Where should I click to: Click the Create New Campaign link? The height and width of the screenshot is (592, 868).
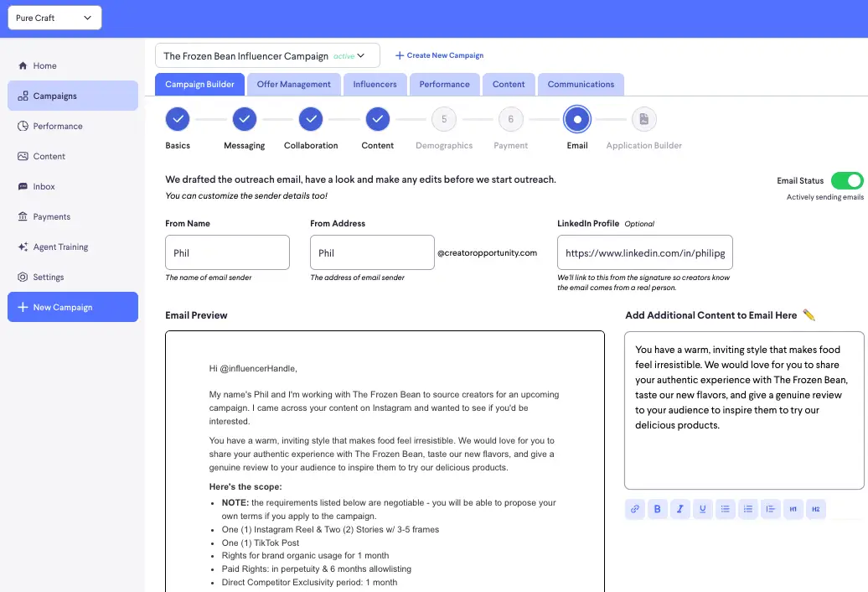pos(440,55)
